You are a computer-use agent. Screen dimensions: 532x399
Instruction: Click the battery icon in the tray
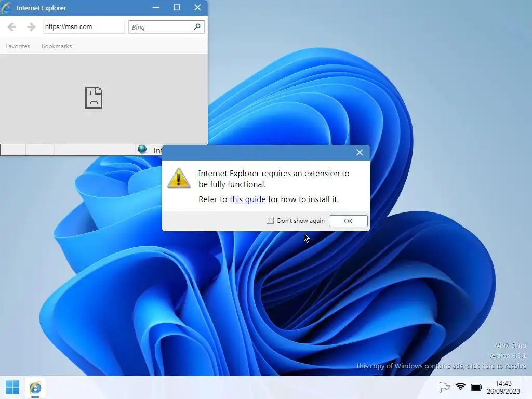476,387
